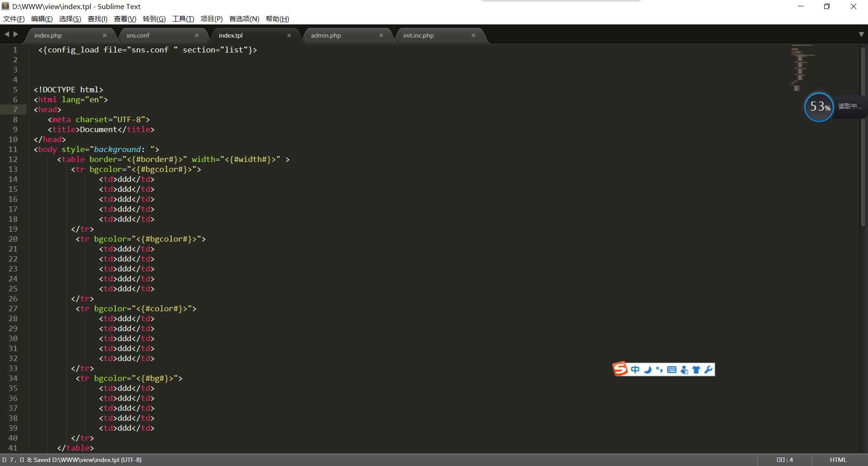
Task: Open the 帮助(H) menu
Action: pos(278,19)
